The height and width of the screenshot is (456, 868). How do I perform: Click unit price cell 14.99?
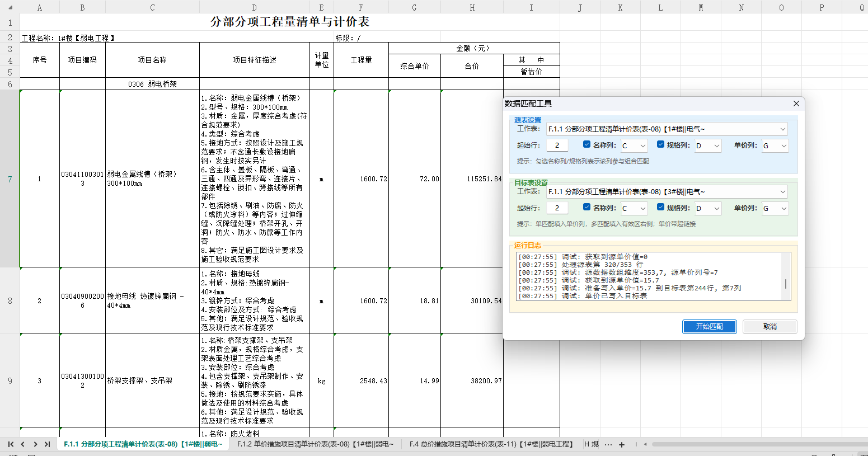click(415, 380)
